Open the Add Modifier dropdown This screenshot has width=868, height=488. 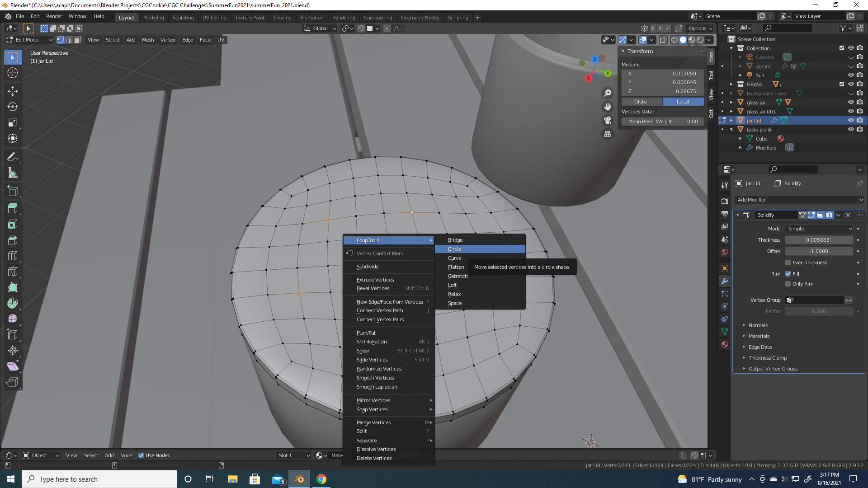(799, 200)
